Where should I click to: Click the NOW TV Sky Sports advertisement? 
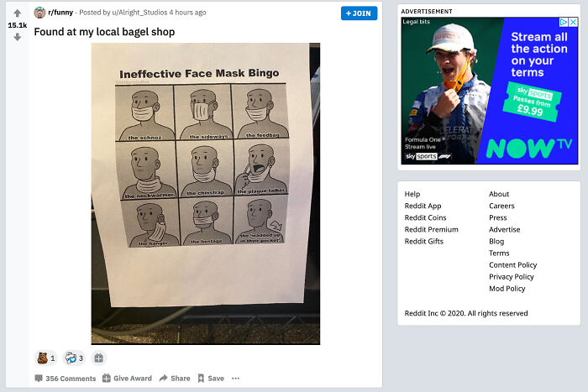coord(489,91)
